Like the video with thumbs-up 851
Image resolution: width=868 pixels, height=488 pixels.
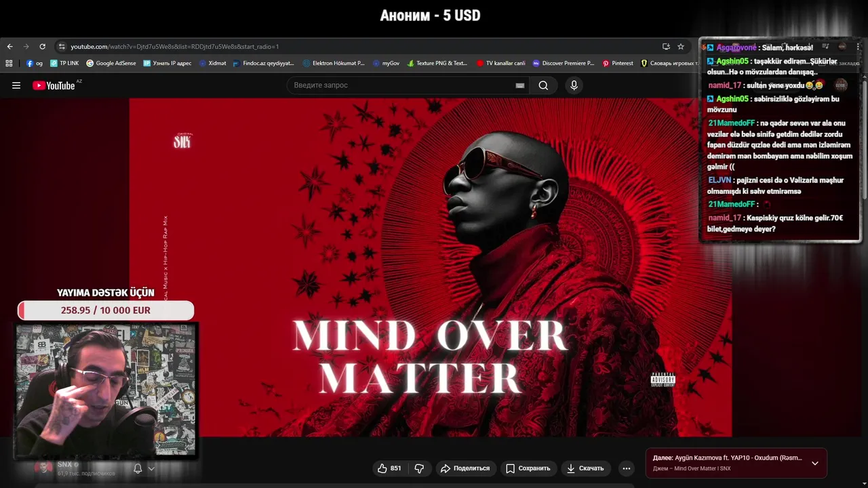coord(389,468)
